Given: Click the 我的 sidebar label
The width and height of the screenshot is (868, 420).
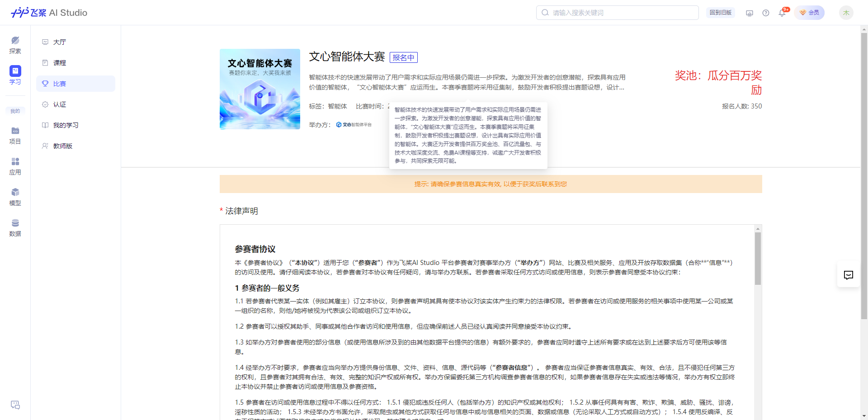Looking at the screenshot, I should (15, 111).
